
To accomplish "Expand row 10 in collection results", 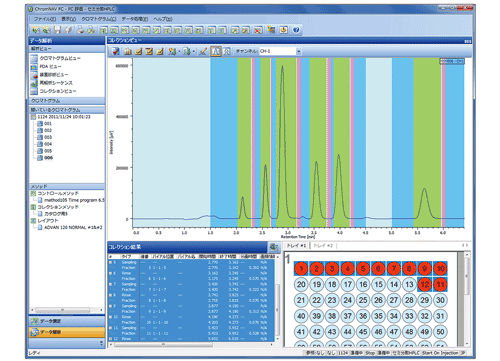I will [x=111, y=317].
